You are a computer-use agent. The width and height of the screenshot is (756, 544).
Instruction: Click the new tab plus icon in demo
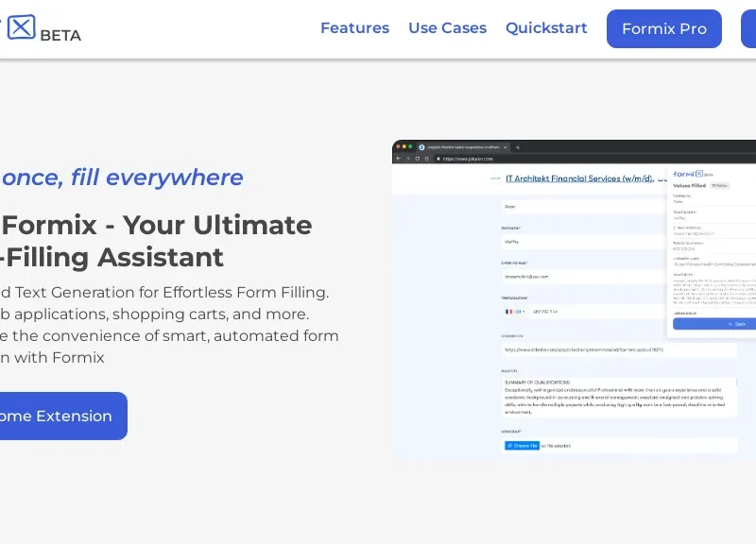[518, 147]
